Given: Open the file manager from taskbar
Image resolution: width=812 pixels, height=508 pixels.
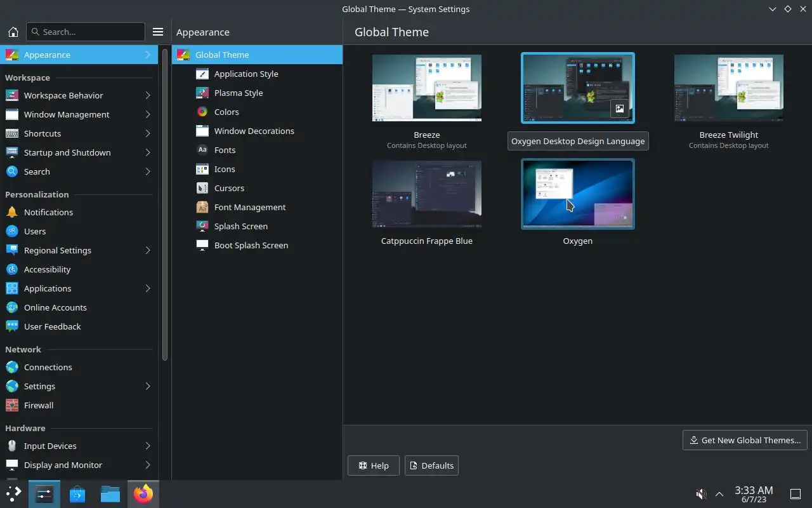Looking at the screenshot, I should click(110, 493).
